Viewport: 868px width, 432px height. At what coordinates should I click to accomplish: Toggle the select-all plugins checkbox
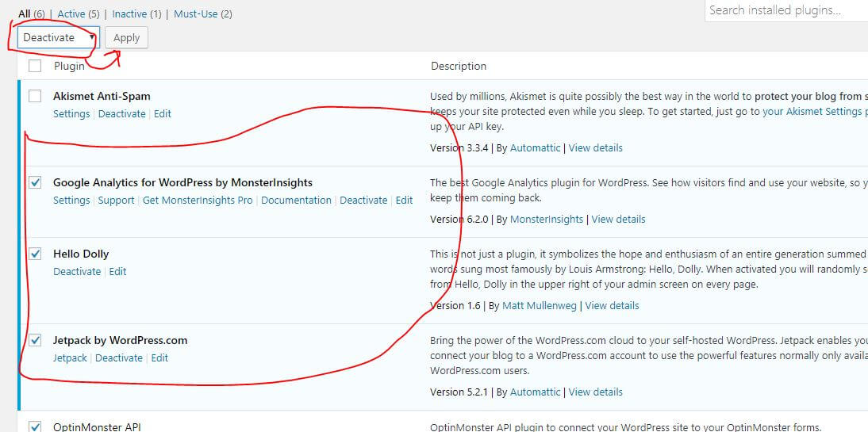tap(35, 66)
